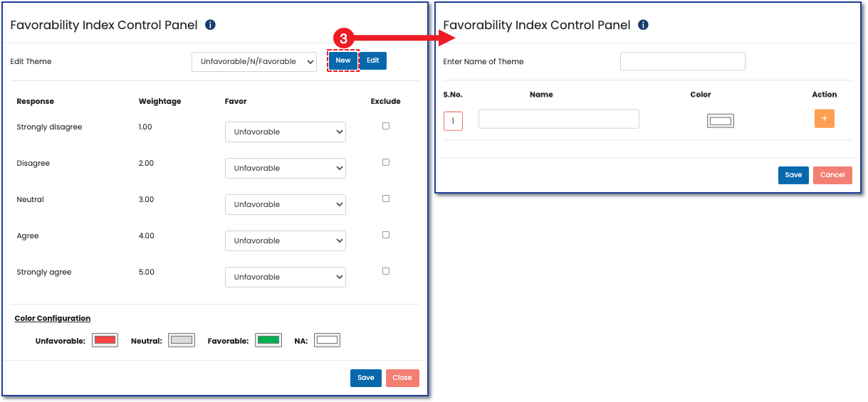Click the Neutral gray color swatch
868x402 pixels.
coord(182,340)
